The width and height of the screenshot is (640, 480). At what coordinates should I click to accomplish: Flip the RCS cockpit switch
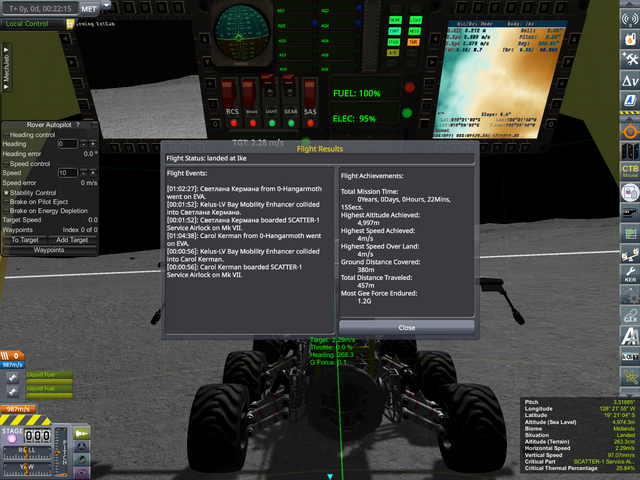pos(229,93)
